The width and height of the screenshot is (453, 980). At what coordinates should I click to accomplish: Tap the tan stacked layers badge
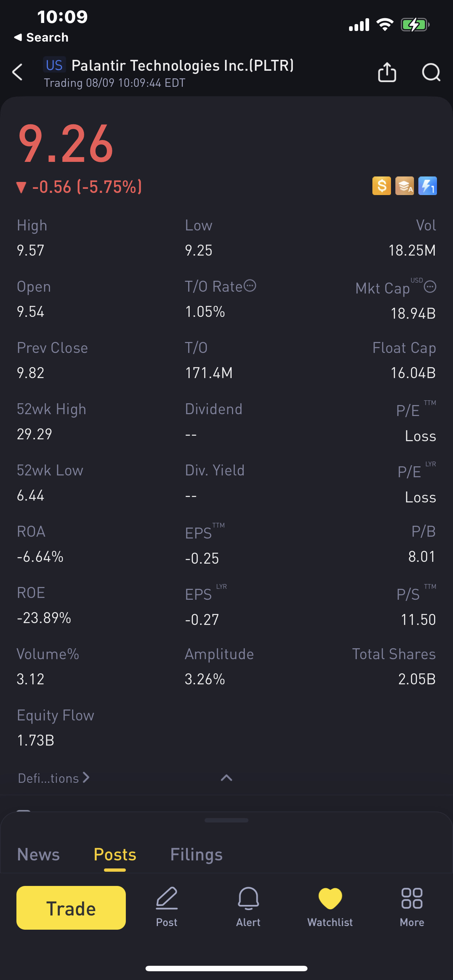pos(404,186)
